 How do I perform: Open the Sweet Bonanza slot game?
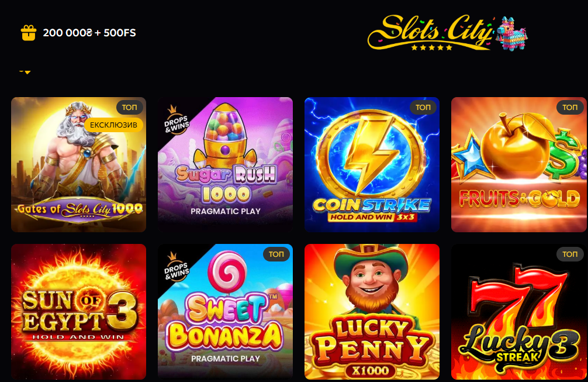click(226, 312)
